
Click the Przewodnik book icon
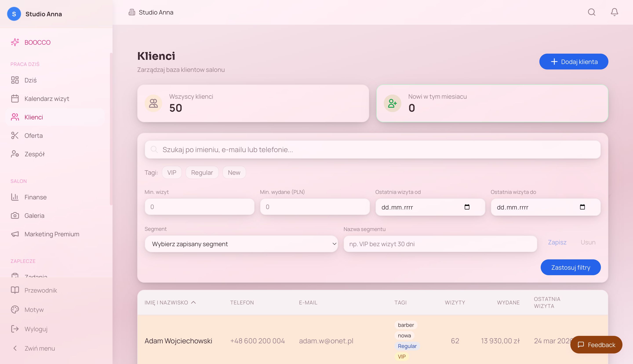pos(15,290)
